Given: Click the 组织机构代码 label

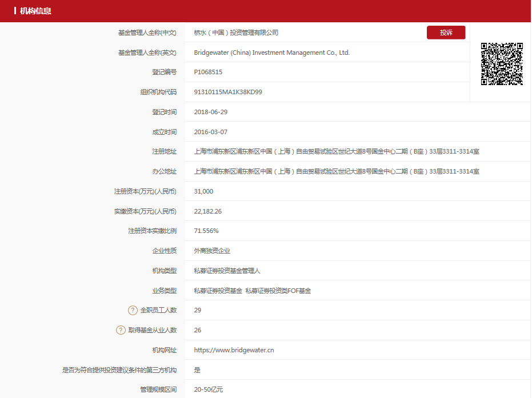Looking at the screenshot, I should tap(158, 92).
